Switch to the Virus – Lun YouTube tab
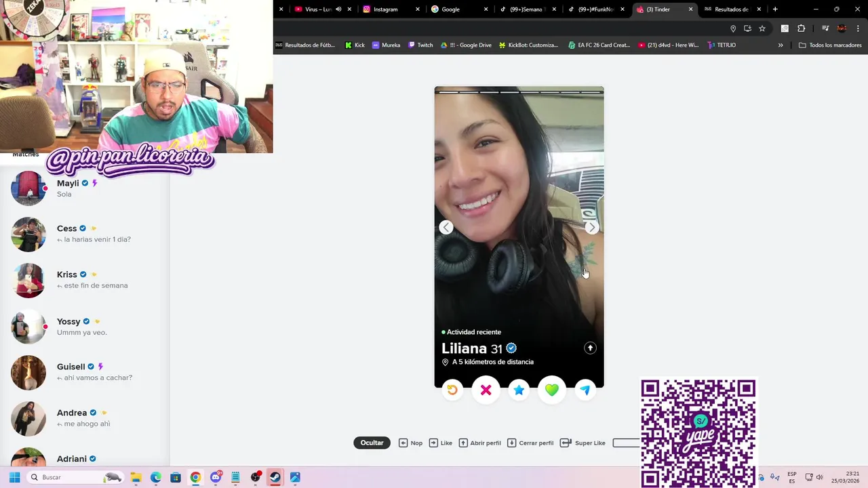This screenshot has width=868, height=488. click(323, 9)
